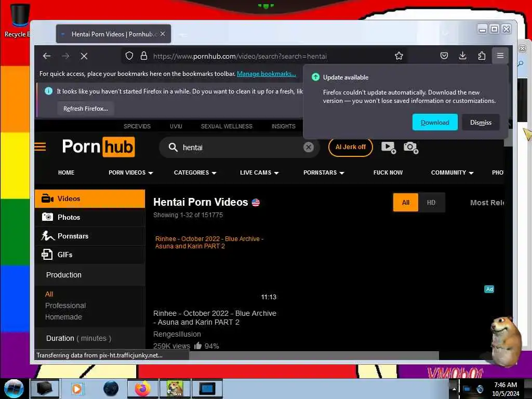This screenshot has height=399, width=532.
Task: Click the upload video icon
Action: tap(389, 147)
